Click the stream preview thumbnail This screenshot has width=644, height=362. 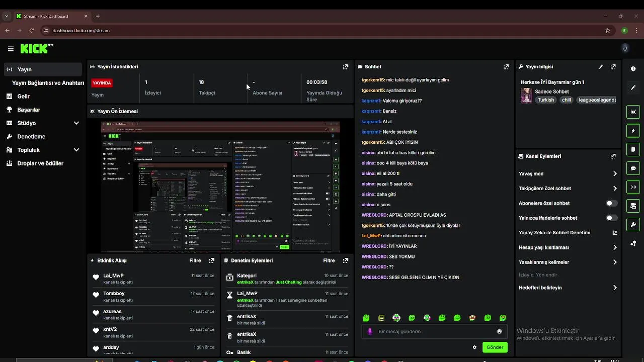pyautogui.click(x=220, y=187)
